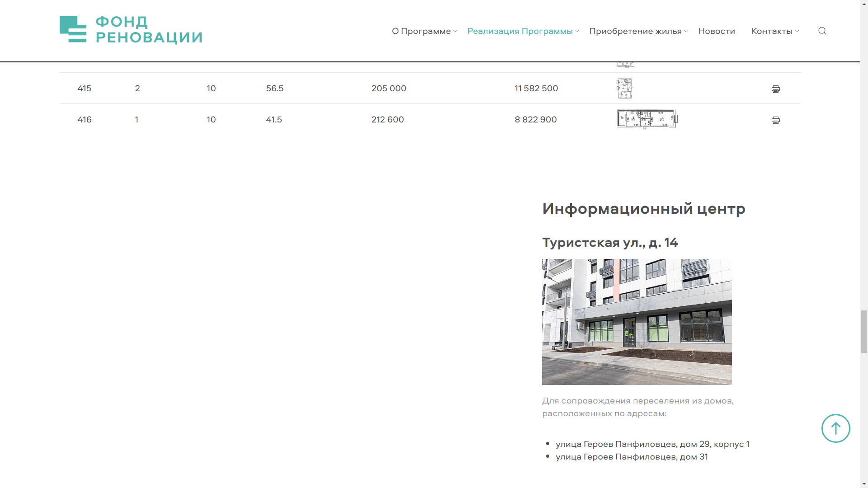This screenshot has height=488, width=868.
Task: Click the Туристская ул., д. 14 heading
Action: pyautogui.click(x=609, y=243)
